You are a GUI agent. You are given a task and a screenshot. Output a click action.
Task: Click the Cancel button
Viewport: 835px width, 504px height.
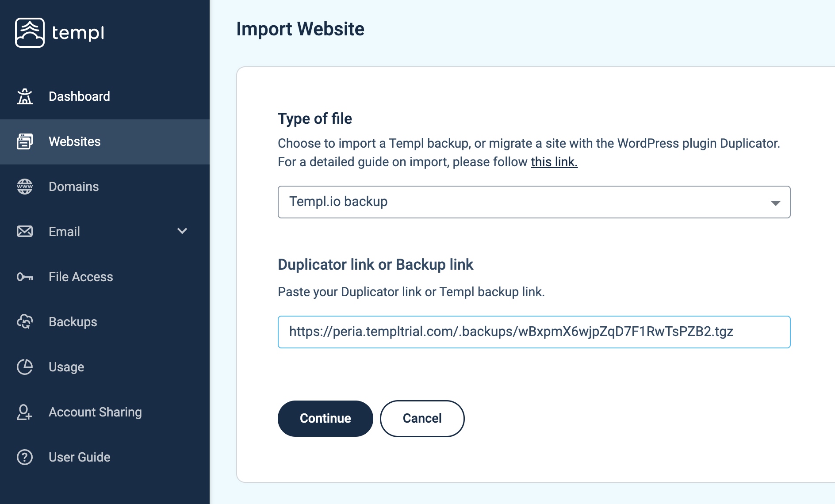pyautogui.click(x=422, y=418)
